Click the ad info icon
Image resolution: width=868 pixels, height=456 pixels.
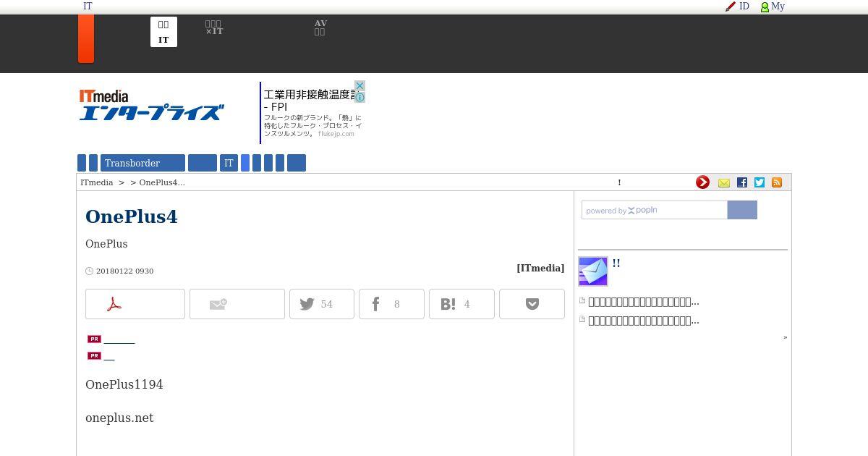coord(359,97)
